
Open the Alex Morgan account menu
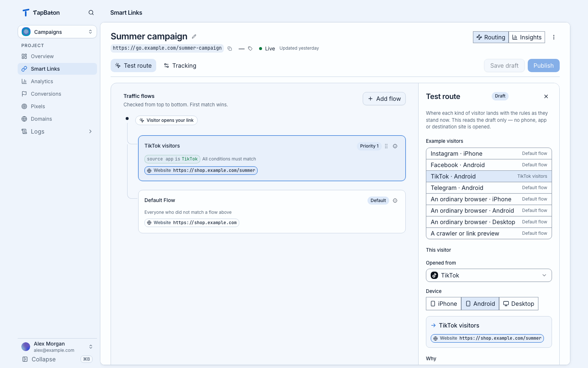coord(57,347)
